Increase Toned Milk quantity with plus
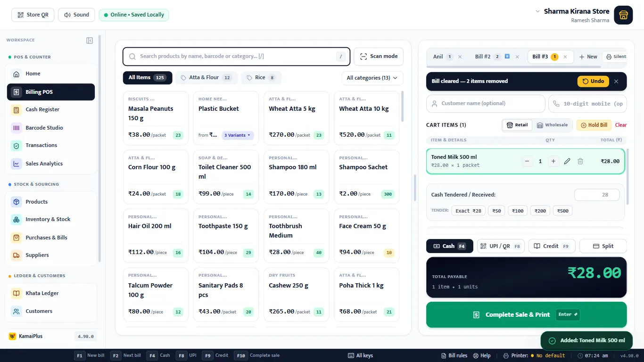 [553, 161]
